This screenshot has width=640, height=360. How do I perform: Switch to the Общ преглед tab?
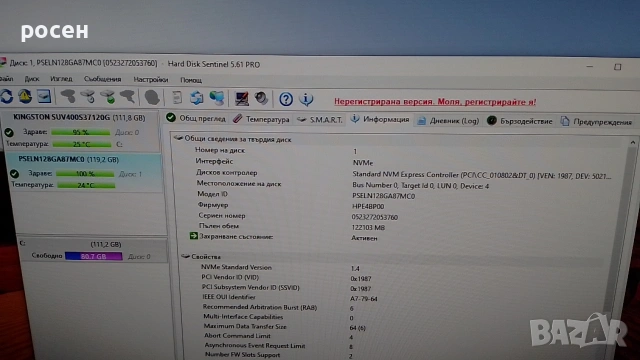tap(196, 118)
